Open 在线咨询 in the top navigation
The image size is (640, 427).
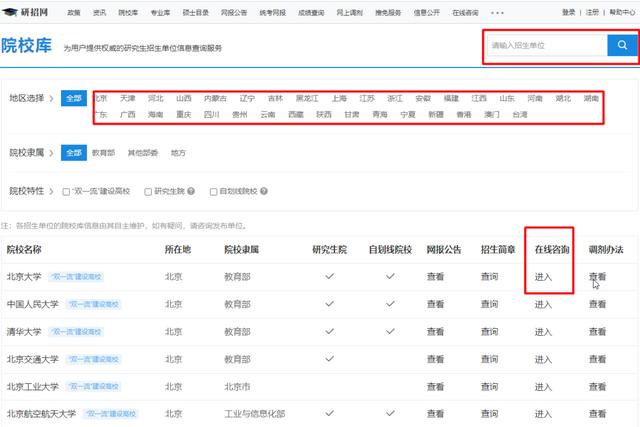[x=465, y=13]
